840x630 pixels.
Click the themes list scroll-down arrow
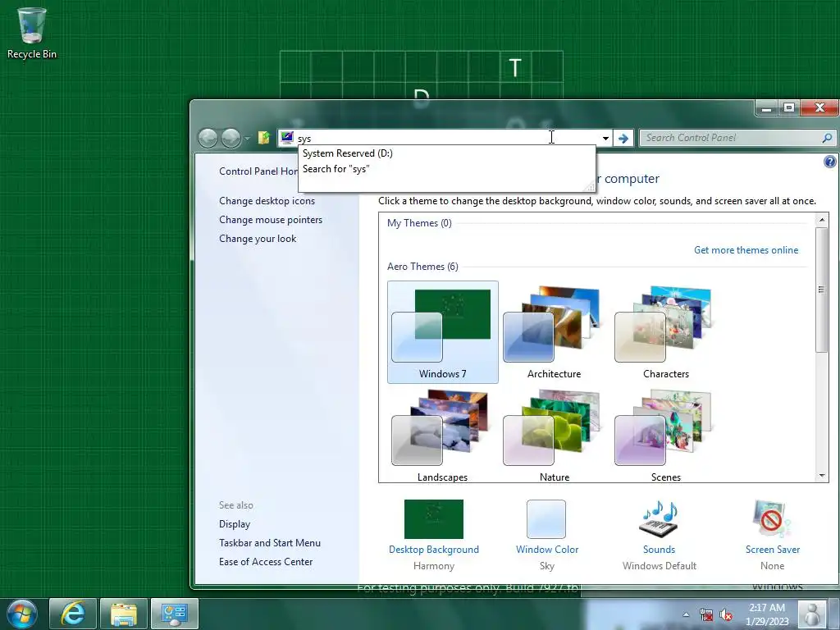pyautogui.click(x=822, y=476)
